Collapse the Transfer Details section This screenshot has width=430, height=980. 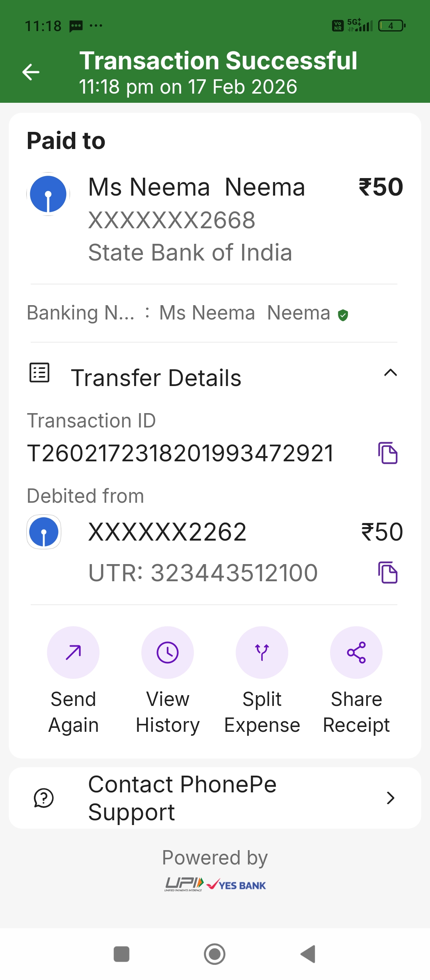(x=390, y=373)
